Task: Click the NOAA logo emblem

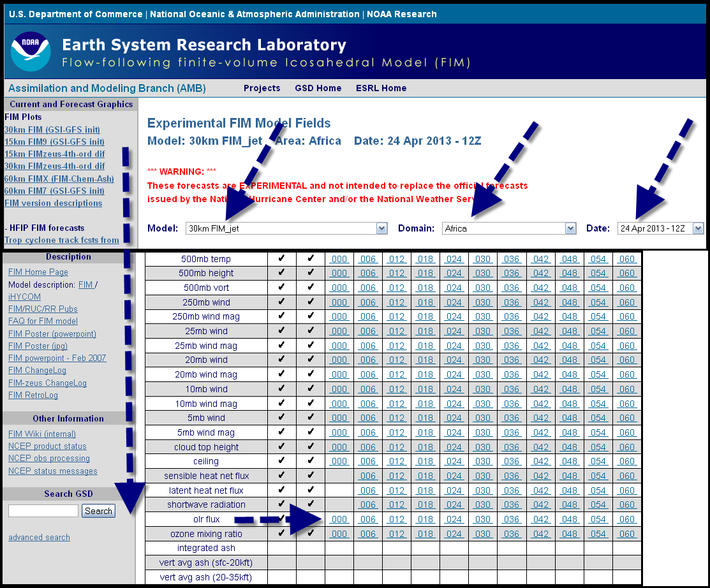Action: pos(31,51)
